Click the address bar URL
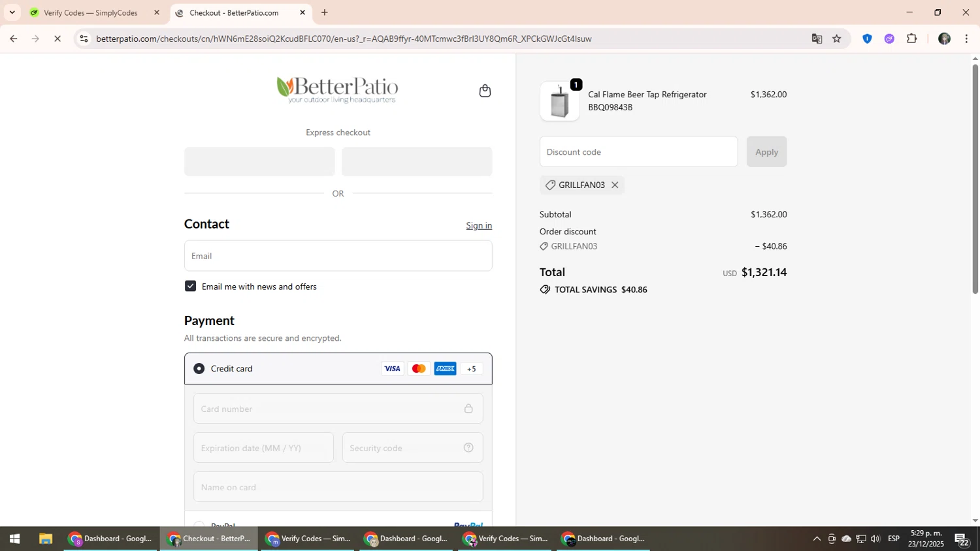The height and width of the screenshot is (551, 980). (344, 39)
